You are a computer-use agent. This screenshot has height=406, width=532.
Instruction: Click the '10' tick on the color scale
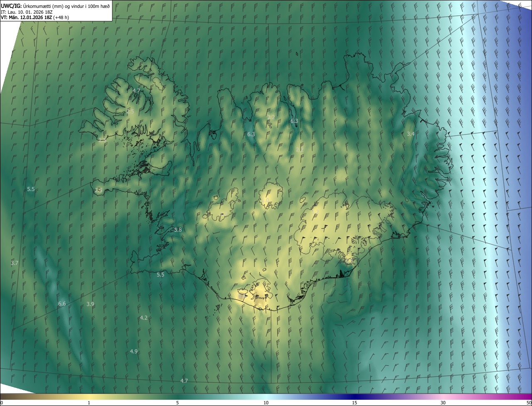point(266,403)
